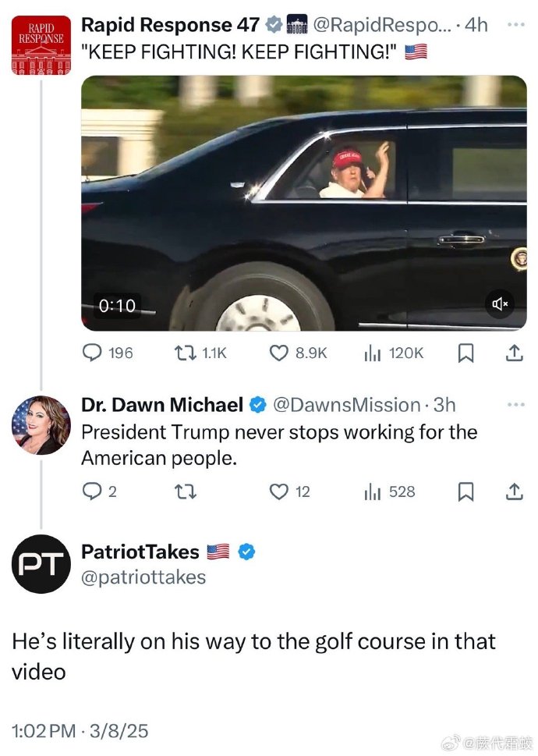Open Rapid Response profile avatar

tap(41, 45)
